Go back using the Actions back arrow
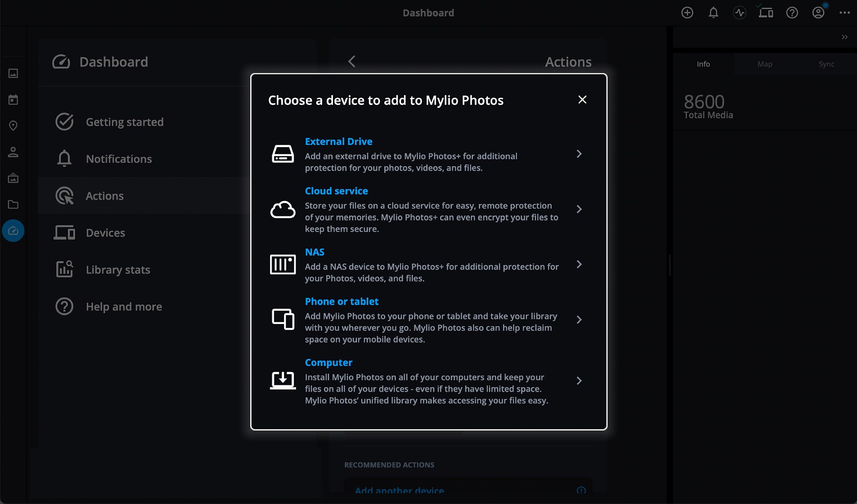 tap(352, 62)
